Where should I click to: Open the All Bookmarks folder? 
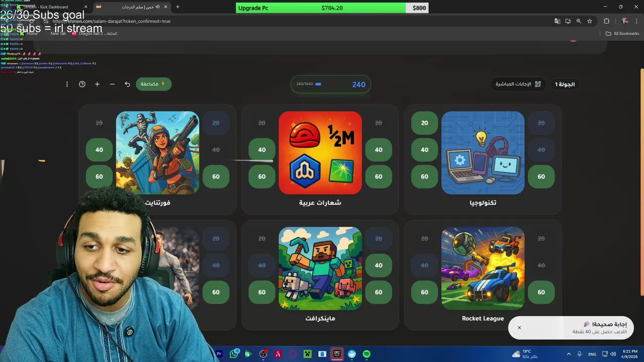point(622,33)
